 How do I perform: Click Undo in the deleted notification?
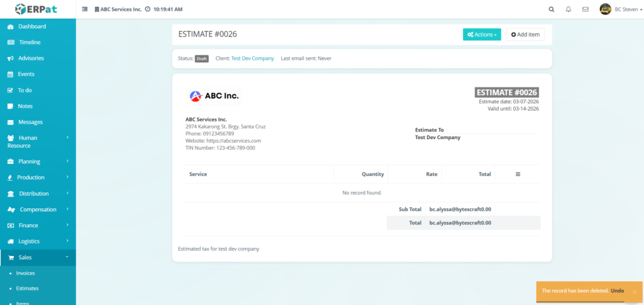[617, 291]
